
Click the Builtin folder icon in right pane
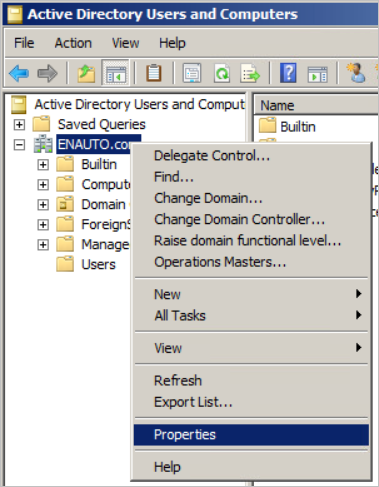[268, 125]
